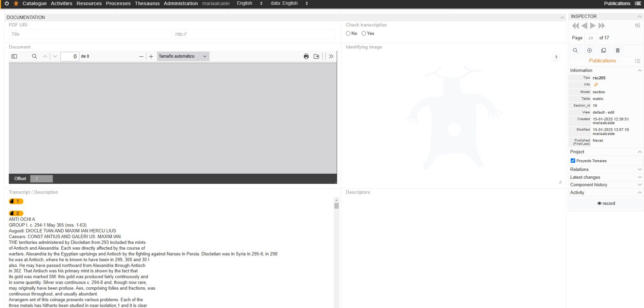
Task: Open the Administration menu
Action: point(181,3)
